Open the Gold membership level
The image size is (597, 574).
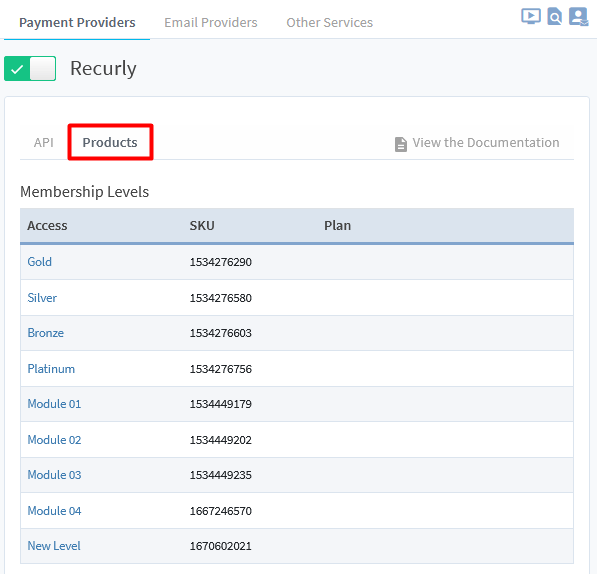40,262
